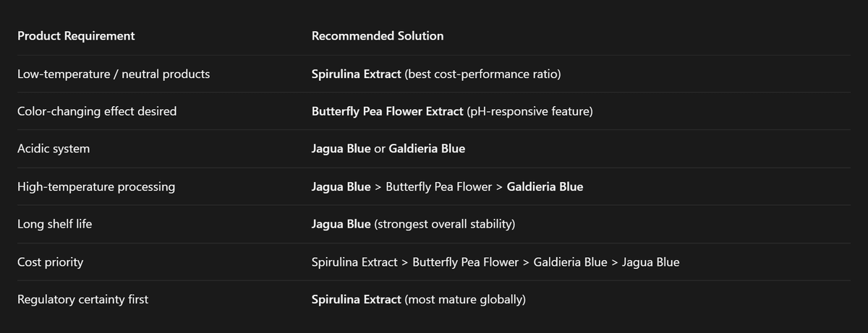Click Galdieria Blue in high-temperature processing row
The height and width of the screenshot is (333, 868).
545,186
